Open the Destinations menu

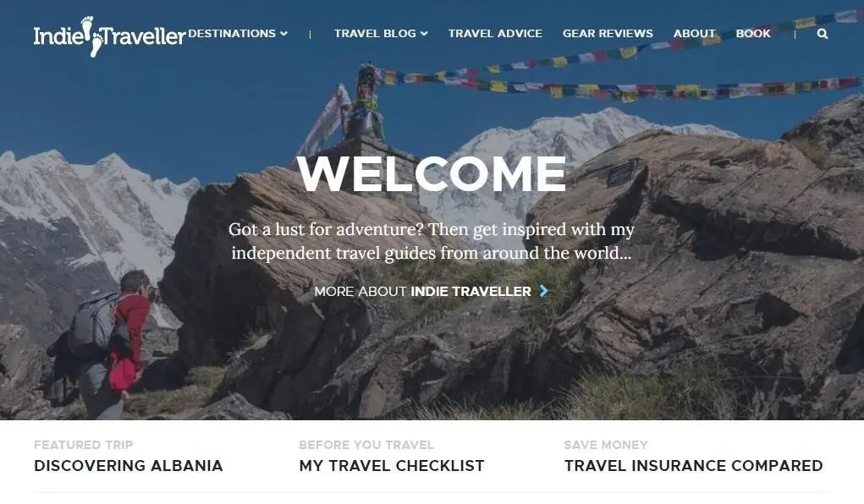[x=238, y=34]
